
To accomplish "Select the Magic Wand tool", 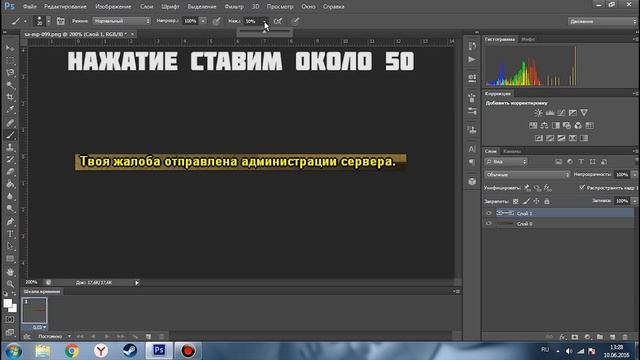I will [x=10, y=85].
